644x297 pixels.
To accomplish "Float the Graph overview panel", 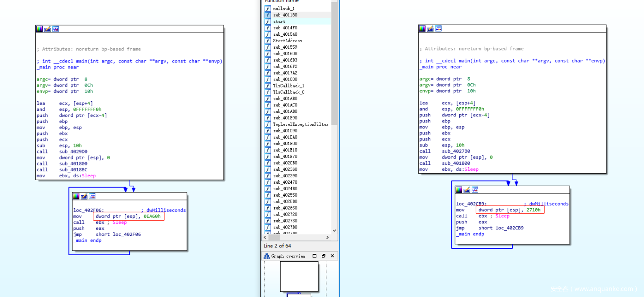I will [x=323, y=256].
